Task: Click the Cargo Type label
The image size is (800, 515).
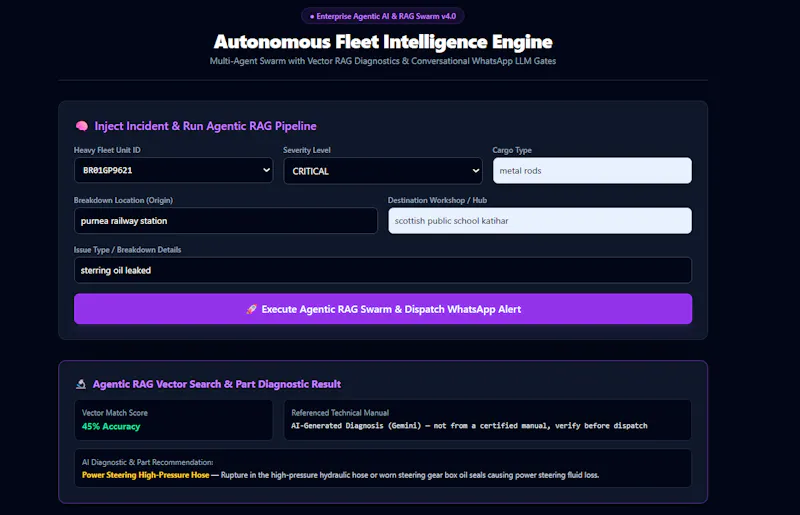Action: (512, 150)
